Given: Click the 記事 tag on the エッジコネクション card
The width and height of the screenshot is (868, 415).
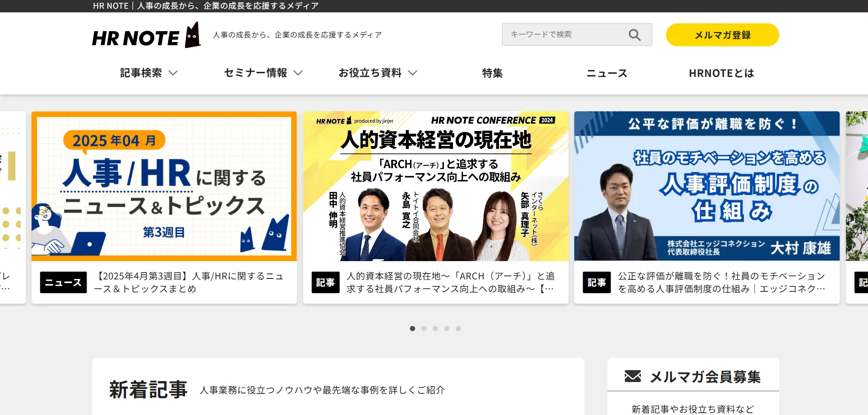Looking at the screenshot, I should pos(597,282).
